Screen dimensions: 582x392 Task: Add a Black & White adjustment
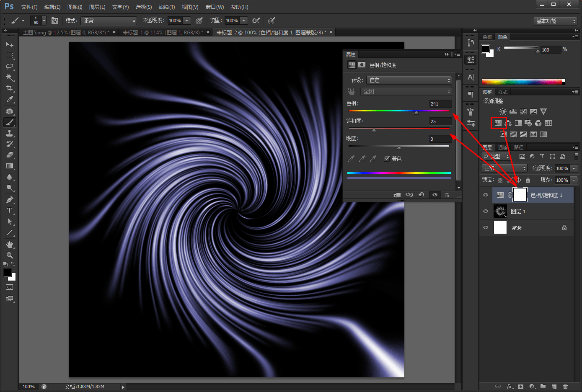(x=518, y=123)
